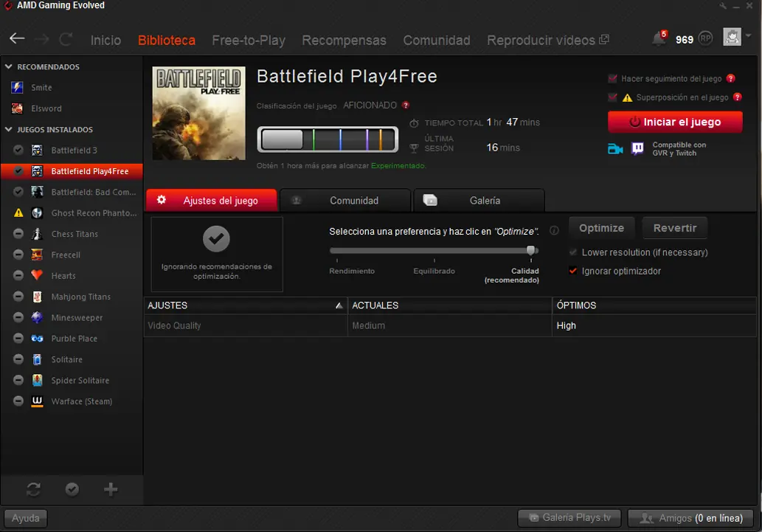Image resolution: width=762 pixels, height=532 pixels.
Task: Click the checkmark icon in sidebar footer
Action: [72, 489]
